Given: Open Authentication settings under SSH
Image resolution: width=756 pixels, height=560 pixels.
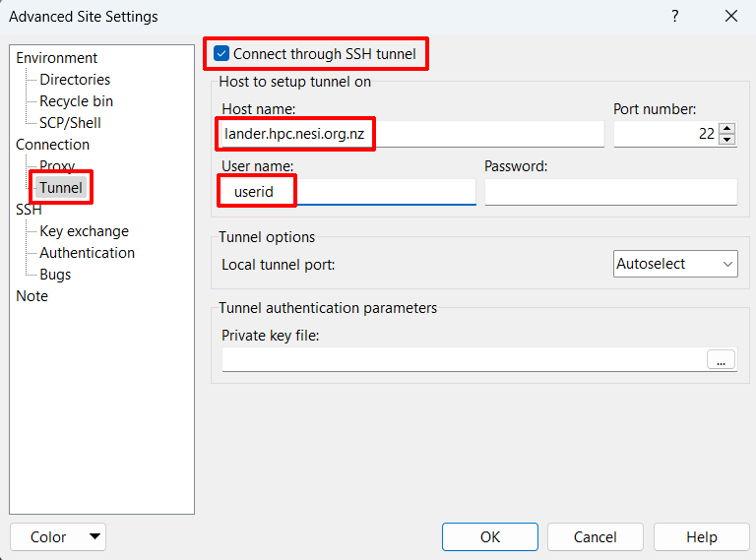Looking at the screenshot, I should (87, 253).
